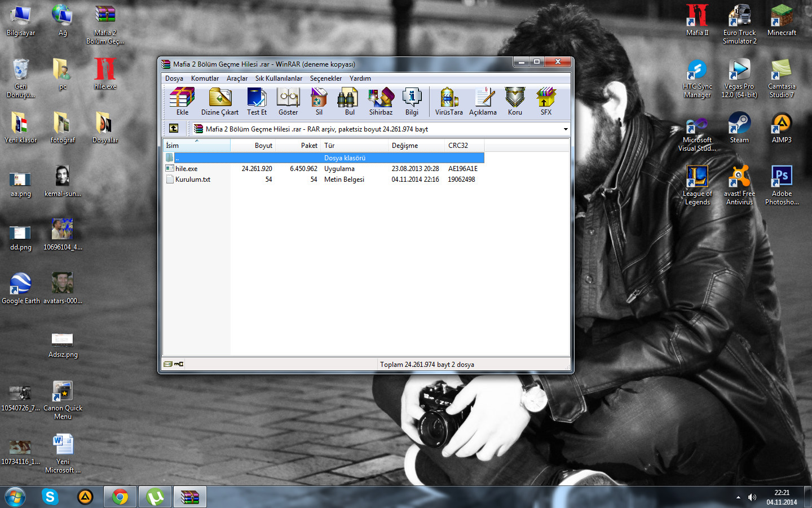
Task: Open the Araçlar menu
Action: click(x=237, y=78)
